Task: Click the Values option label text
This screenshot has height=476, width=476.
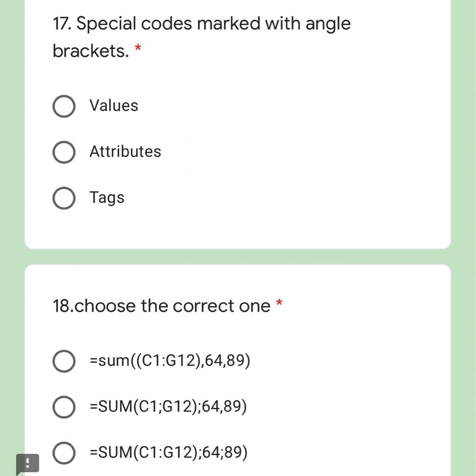Action: point(114,106)
